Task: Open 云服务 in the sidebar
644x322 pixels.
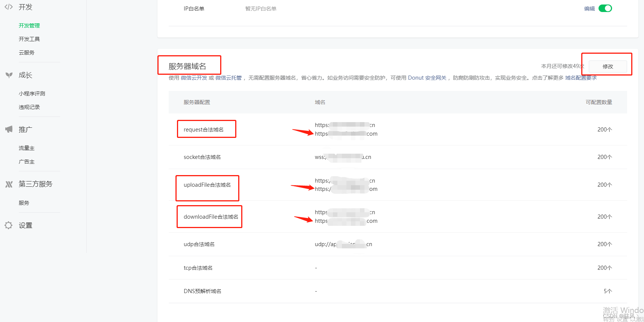Action: [27, 53]
